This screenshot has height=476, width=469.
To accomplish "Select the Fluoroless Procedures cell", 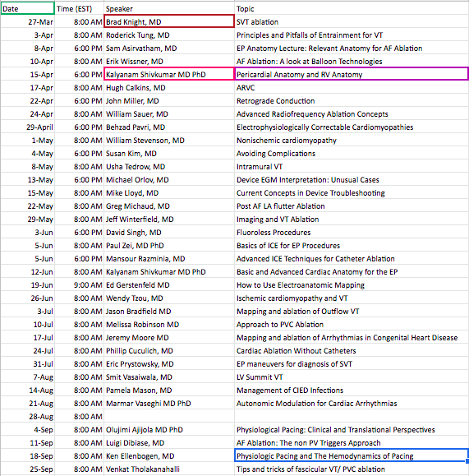I will pos(352,232).
